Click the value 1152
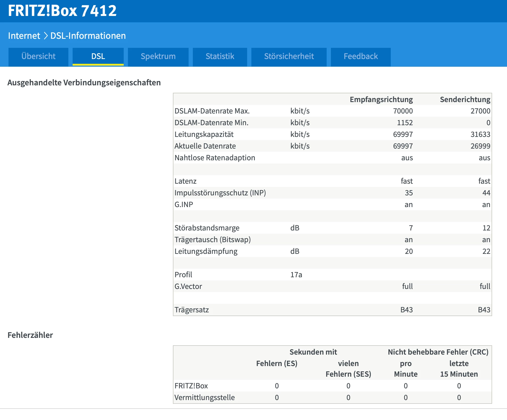The height and width of the screenshot is (420, 507). [x=405, y=123]
